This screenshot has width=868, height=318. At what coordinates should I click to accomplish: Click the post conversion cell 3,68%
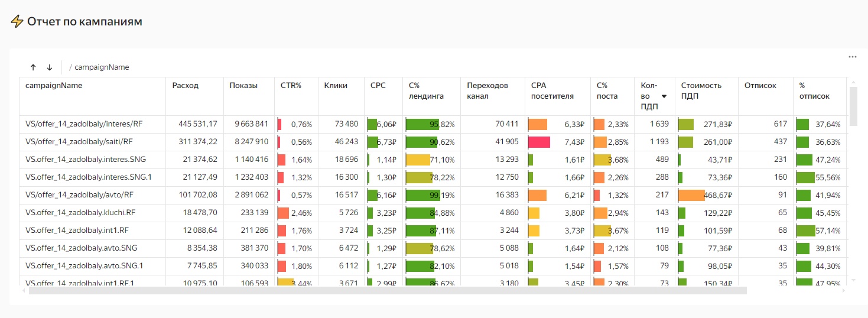pyautogui.click(x=612, y=160)
